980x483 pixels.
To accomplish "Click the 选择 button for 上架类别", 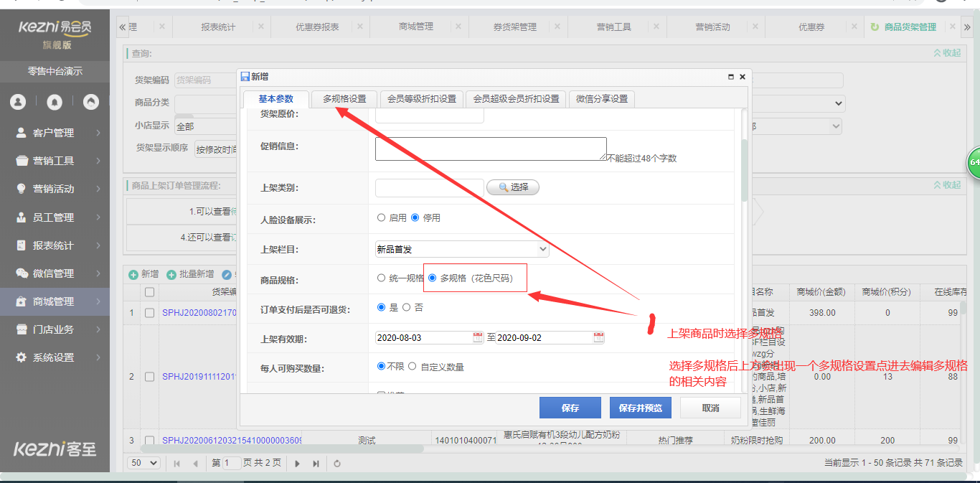I will click(513, 187).
